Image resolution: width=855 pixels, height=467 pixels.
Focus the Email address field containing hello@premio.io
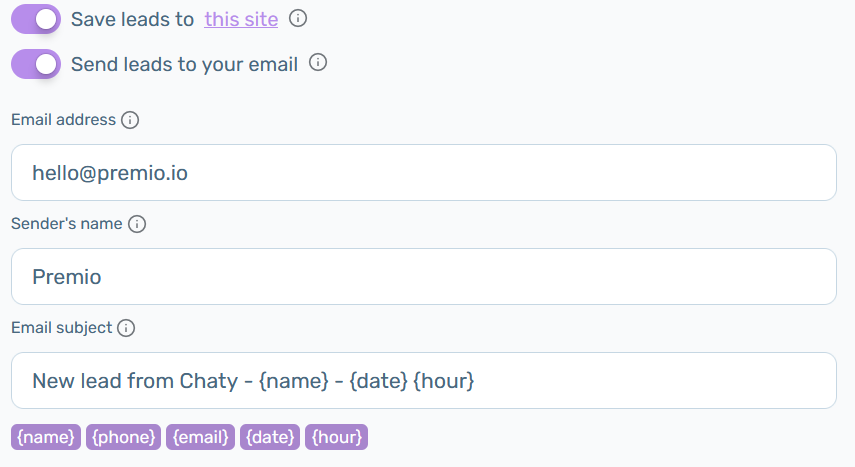424,172
